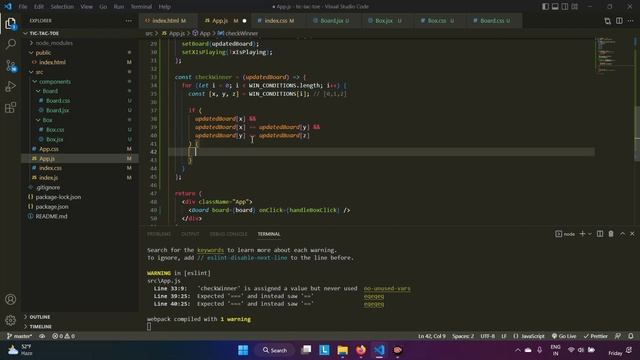Open Firefox from the taskbar
Screen dimensions: 640x360
(x=361, y=350)
